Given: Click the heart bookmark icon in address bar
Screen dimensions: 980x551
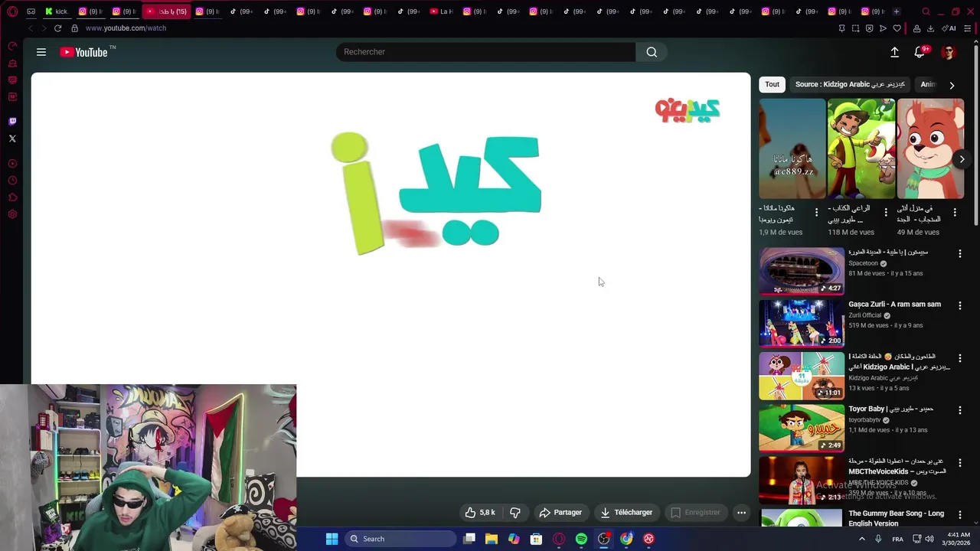Looking at the screenshot, I should [897, 28].
